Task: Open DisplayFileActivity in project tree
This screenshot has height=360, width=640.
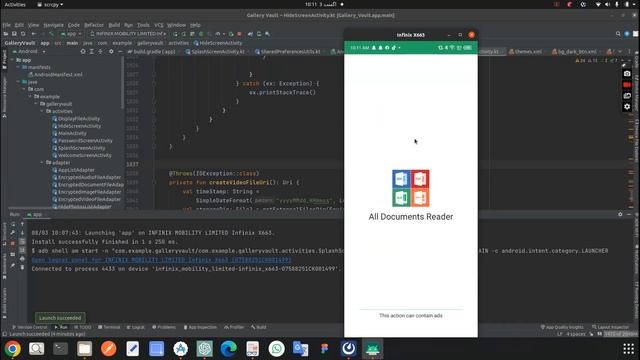Action: [76, 119]
